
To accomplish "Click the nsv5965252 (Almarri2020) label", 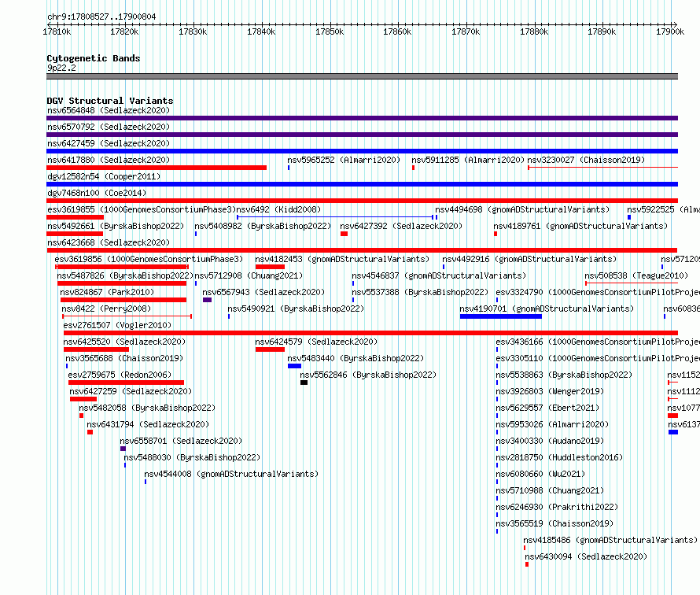I will click(x=344, y=160).
